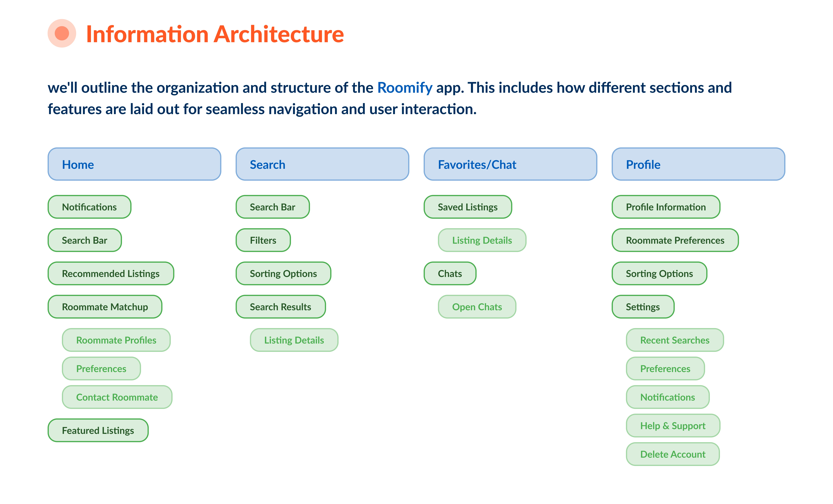
Task: Click the orange circle icon beside the title
Action: pyautogui.click(x=62, y=33)
